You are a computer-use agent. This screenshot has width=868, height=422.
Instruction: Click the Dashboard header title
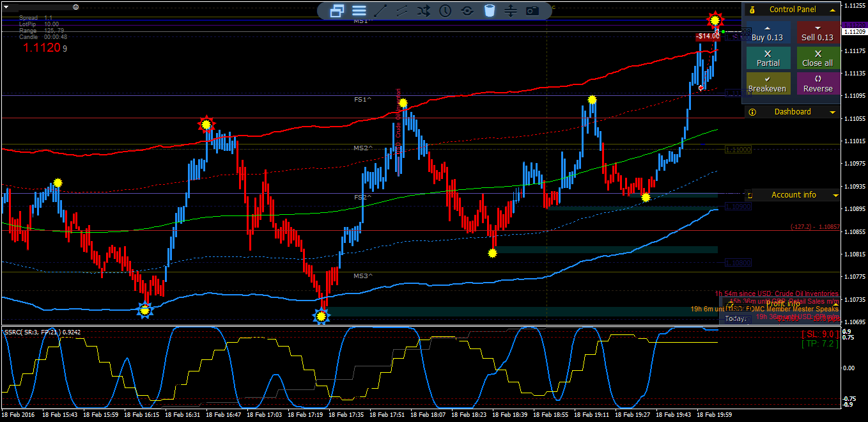coord(793,112)
